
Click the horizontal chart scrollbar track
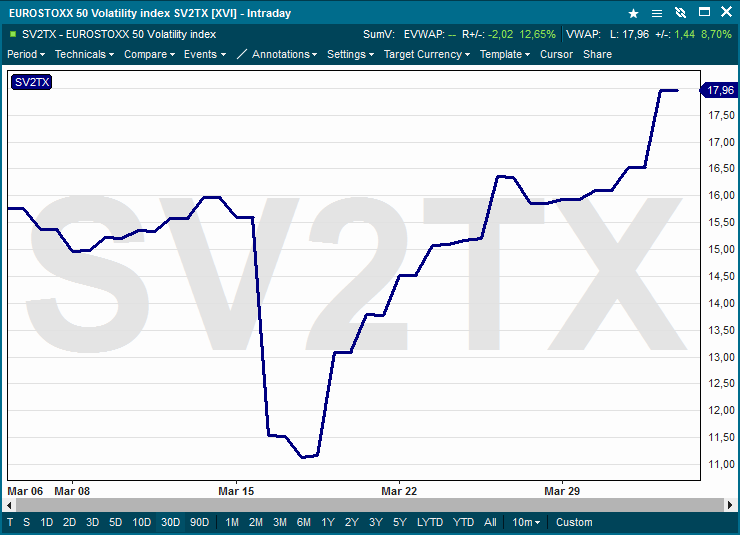coord(370,505)
